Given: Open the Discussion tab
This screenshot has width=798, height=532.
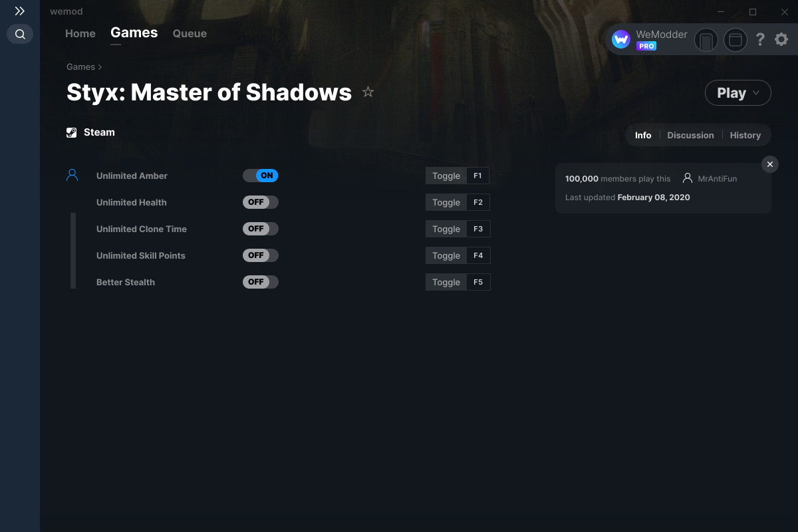Looking at the screenshot, I should (x=690, y=135).
